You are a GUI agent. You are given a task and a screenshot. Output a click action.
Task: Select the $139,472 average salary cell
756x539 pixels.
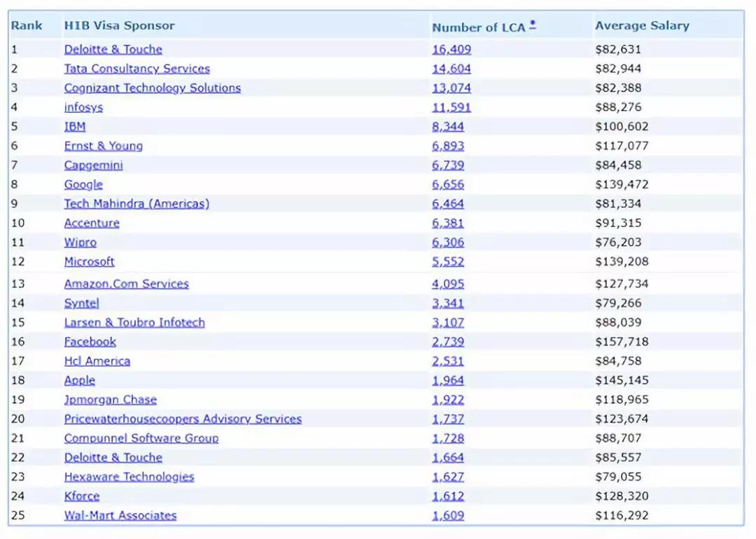(622, 185)
